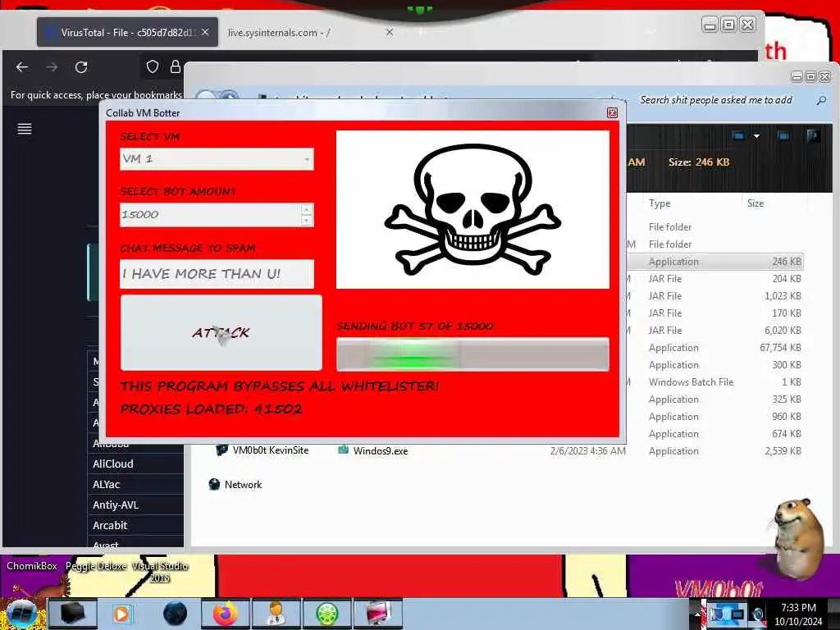Open the person-in-white-coat taskbar app
This screenshot has height=630, width=840.
point(276,614)
